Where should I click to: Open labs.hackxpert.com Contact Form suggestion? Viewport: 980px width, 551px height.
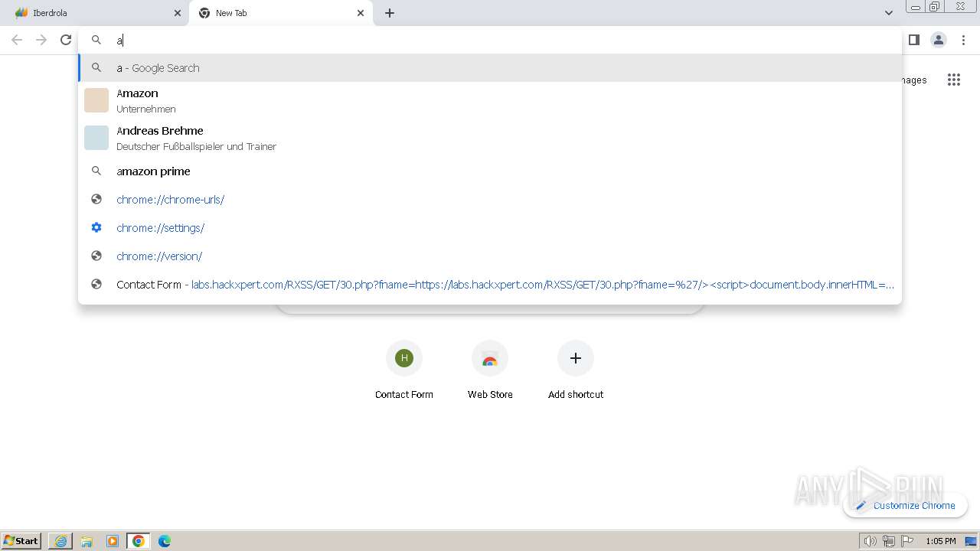490,285
